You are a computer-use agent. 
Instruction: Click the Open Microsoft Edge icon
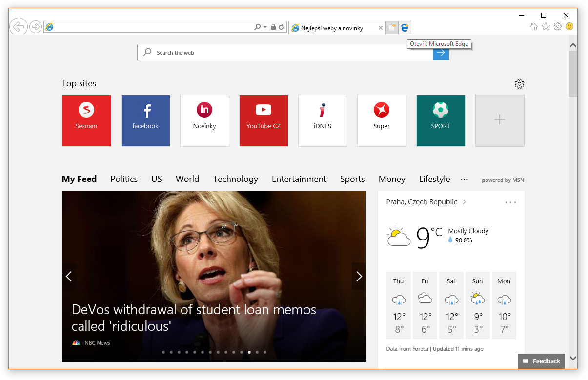405,28
